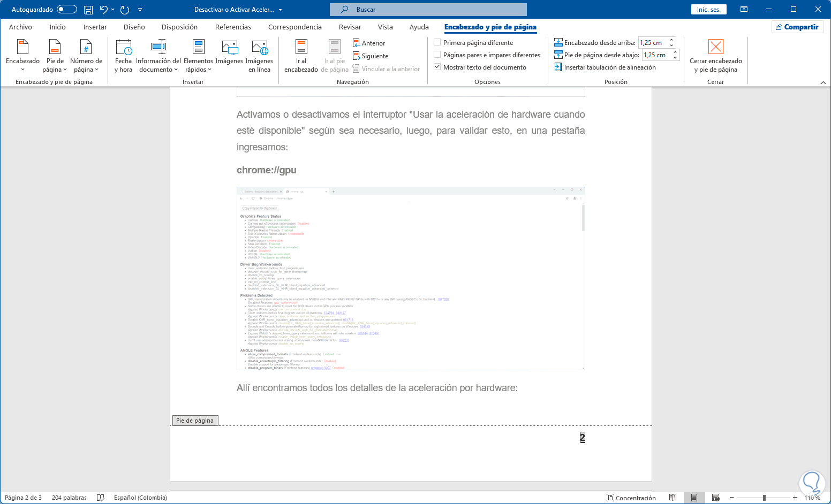
Task: Insert a picture with the Imágenes icon
Action: [x=230, y=55]
